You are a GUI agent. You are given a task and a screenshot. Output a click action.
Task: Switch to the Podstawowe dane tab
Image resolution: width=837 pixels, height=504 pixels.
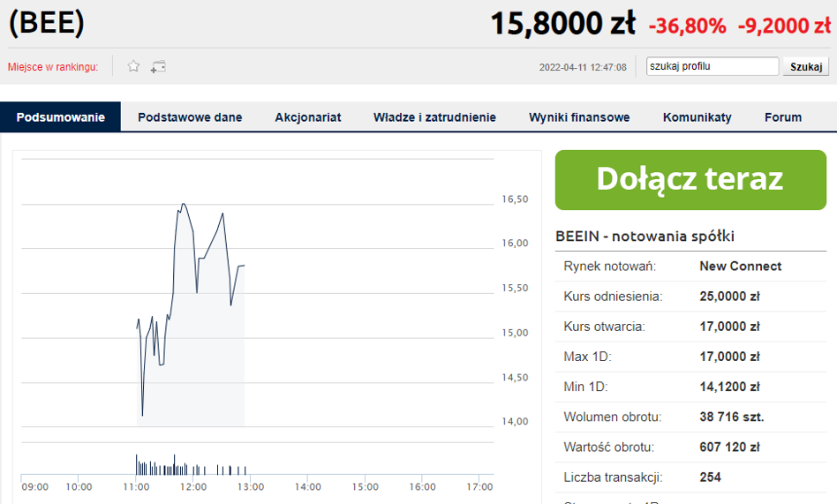190,117
